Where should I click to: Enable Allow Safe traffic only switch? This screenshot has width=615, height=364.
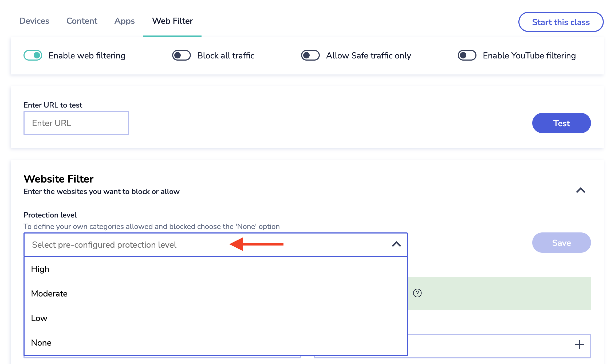[310, 56]
